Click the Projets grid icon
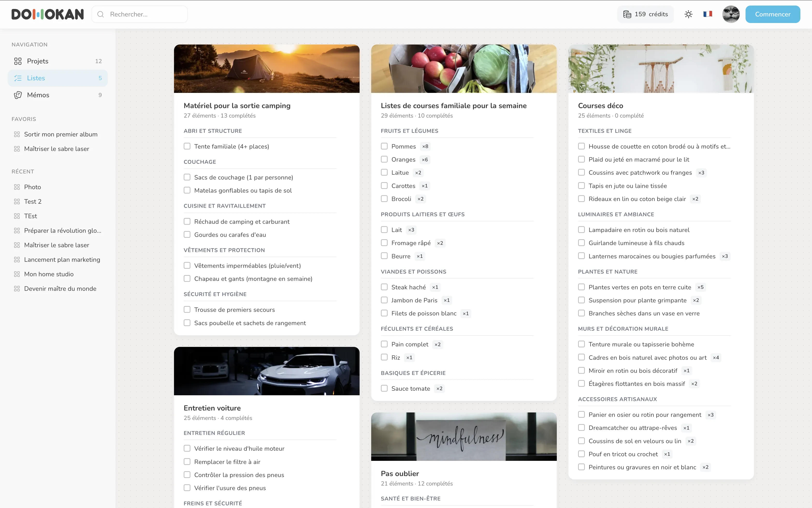812x508 pixels. click(x=18, y=61)
